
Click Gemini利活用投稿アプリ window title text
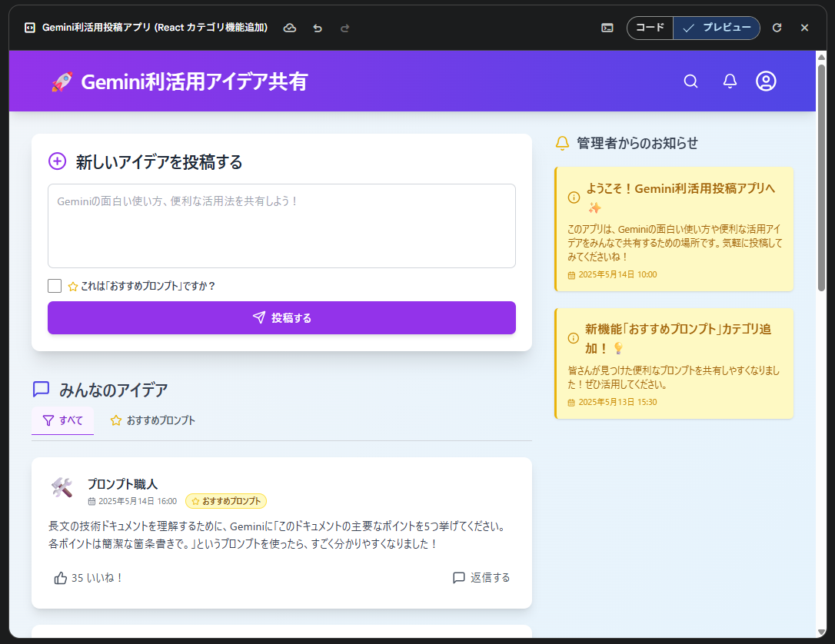click(x=155, y=28)
